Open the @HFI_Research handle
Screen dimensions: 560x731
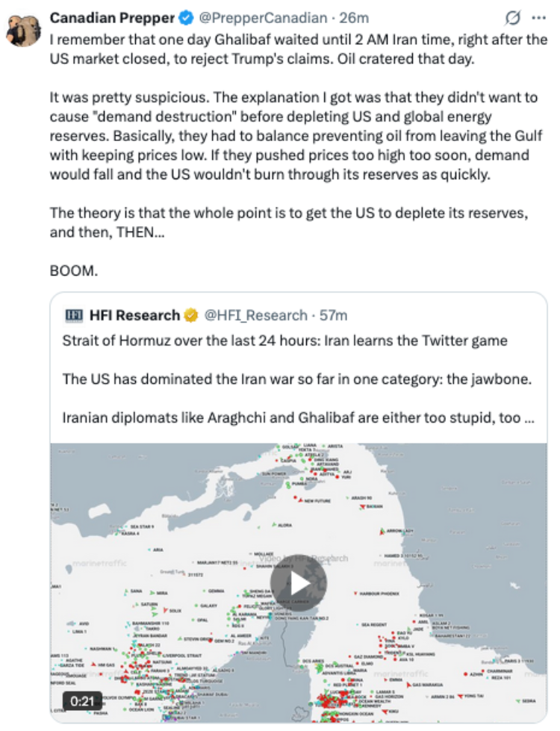click(255, 316)
